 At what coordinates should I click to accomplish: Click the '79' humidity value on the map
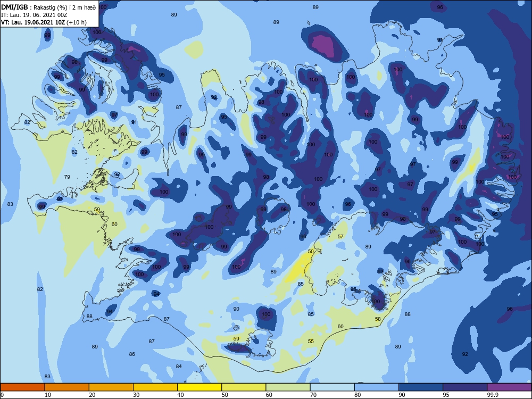(x=67, y=177)
